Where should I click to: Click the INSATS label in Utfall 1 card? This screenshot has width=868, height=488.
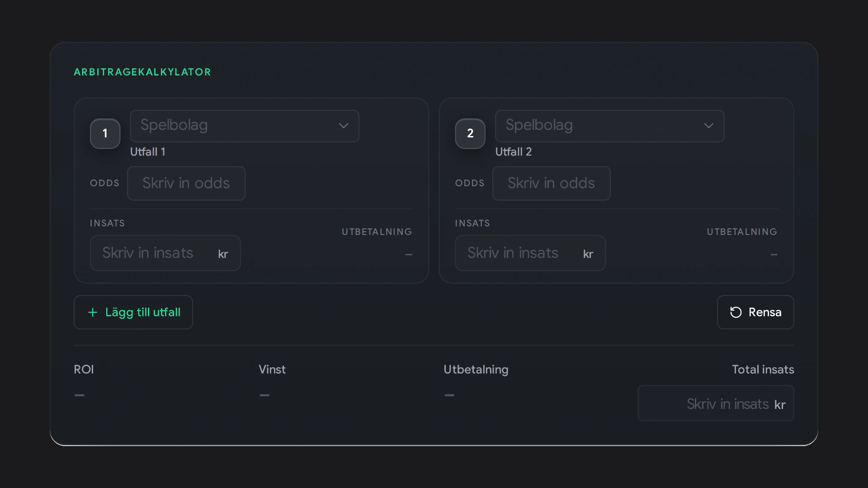pos(107,223)
